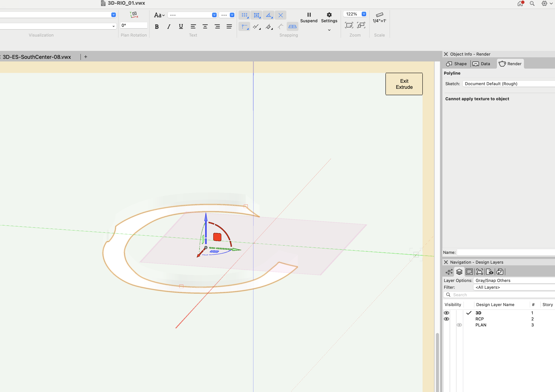Suspend snapping
Viewport: 555px width, 392px height.
(309, 17)
